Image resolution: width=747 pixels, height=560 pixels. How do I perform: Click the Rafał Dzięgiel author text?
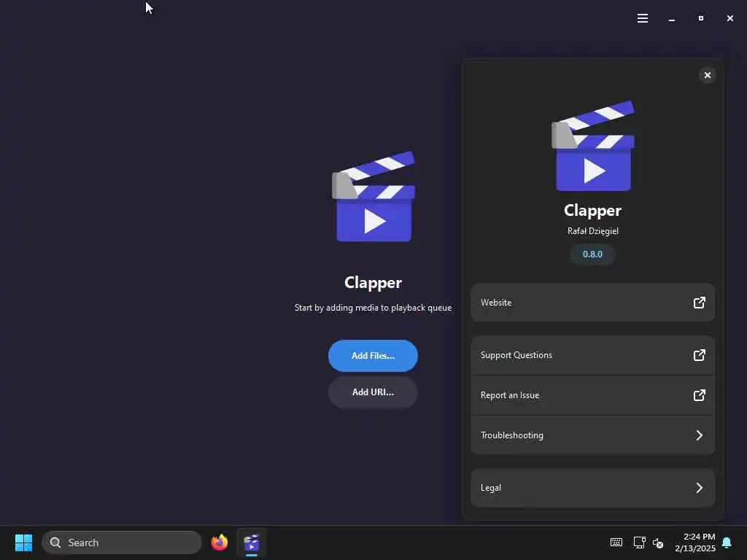(x=592, y=231)
